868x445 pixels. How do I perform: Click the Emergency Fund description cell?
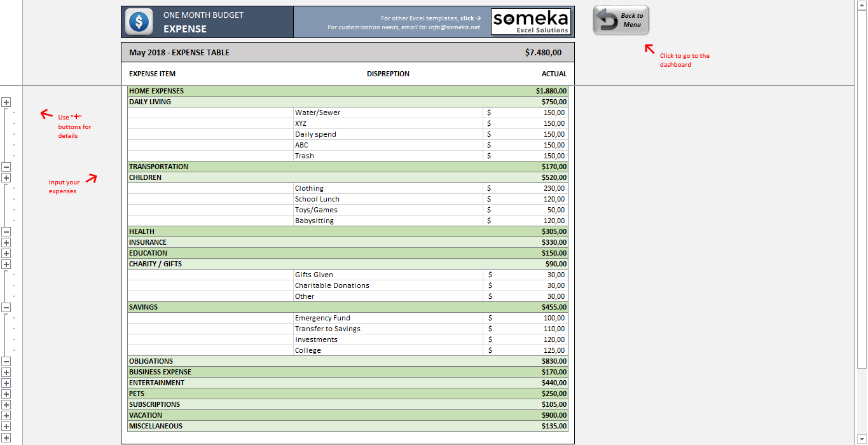pyautogui.click(x=388, y=318)
